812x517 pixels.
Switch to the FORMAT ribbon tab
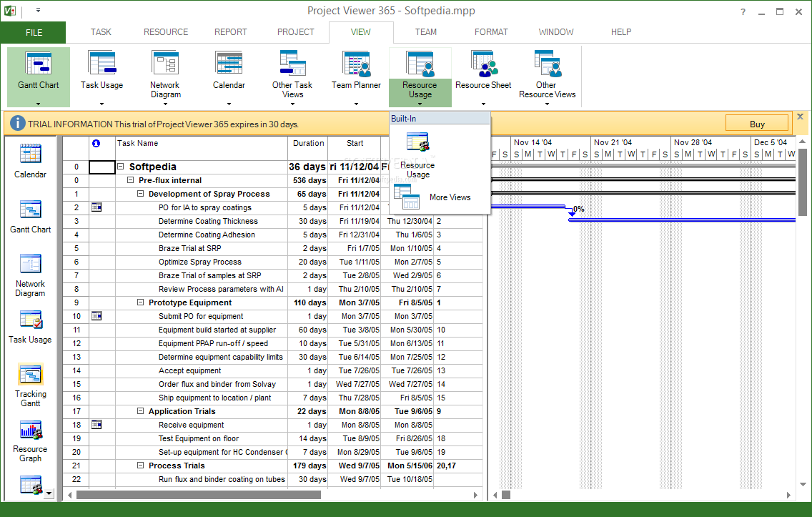point(491,32)
